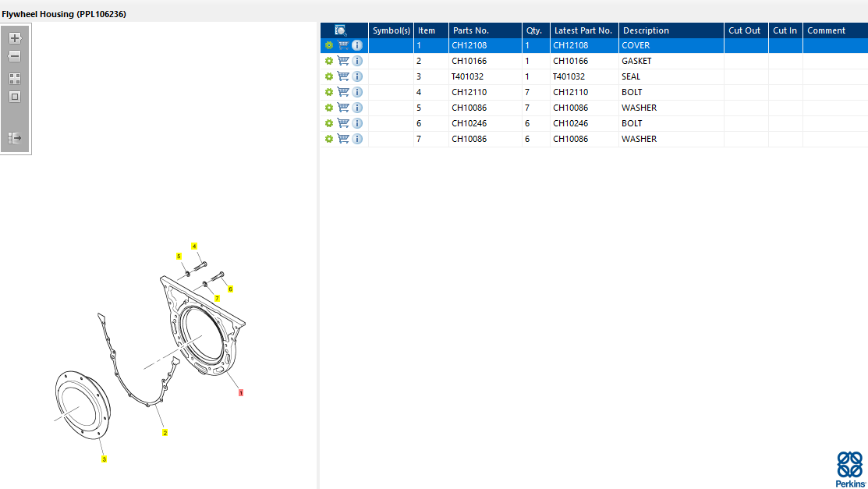Show info for BOLT CH12110
The image size is (868, 489).
coord(357,92)
